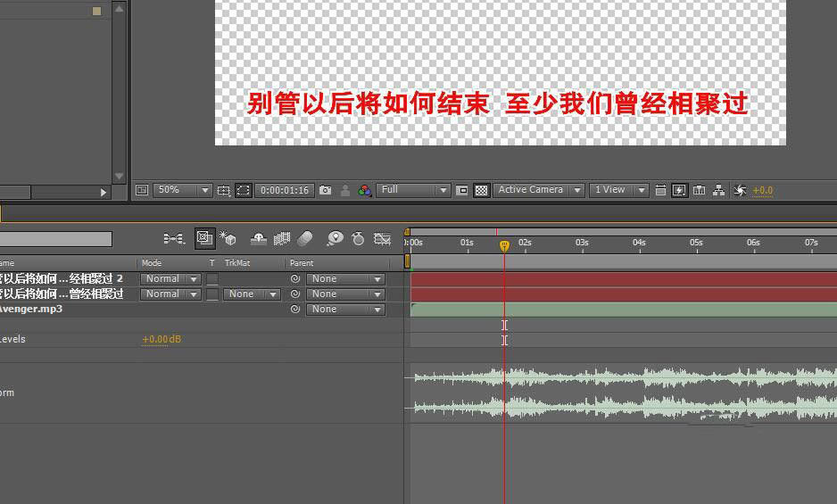
Task: Open Parent dropdown for Avenger.mp3 layer
Action: coord(345,310)
